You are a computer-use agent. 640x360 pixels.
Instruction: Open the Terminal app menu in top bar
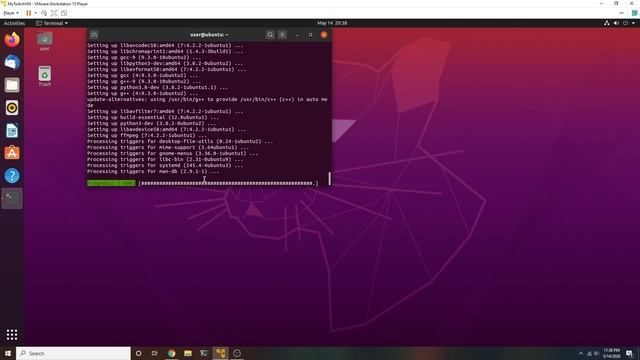tap(52, 23)
